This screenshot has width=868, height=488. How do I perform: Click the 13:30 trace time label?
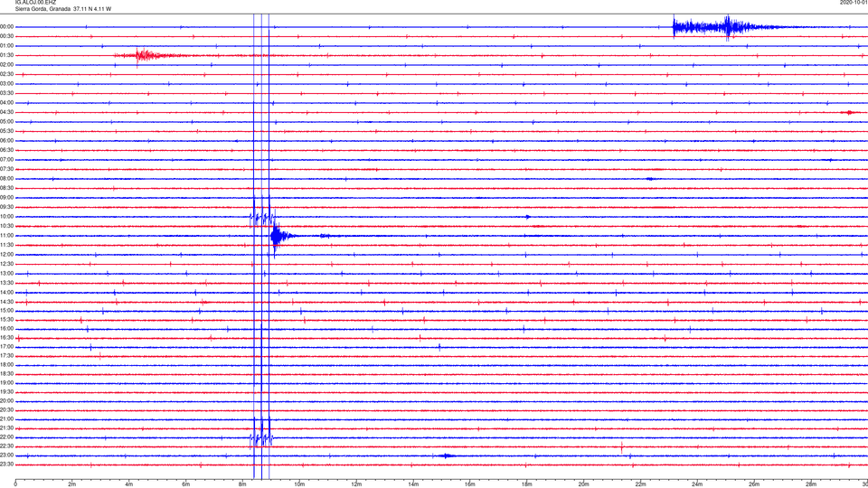(x=7, y=283)
